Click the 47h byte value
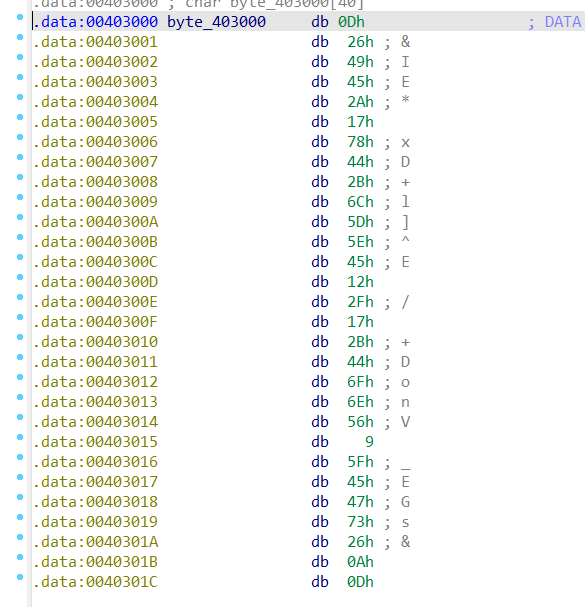Image resolution: width=585 pixels, height=607 pixels. (x=360, y=502)
